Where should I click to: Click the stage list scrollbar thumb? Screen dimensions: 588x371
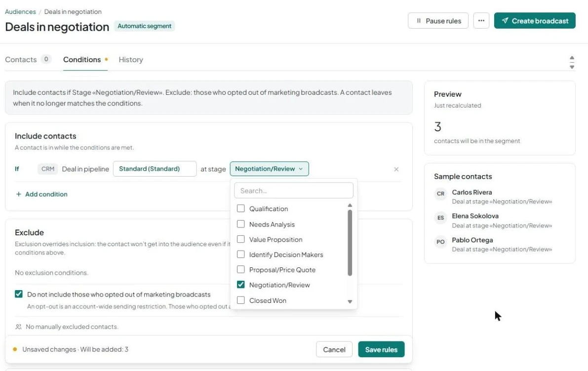350,243
